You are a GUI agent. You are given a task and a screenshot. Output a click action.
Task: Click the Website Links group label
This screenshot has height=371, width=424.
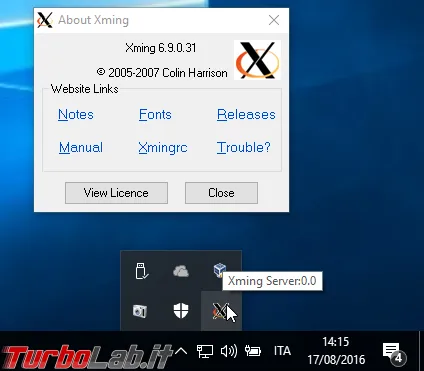point(85,89)
